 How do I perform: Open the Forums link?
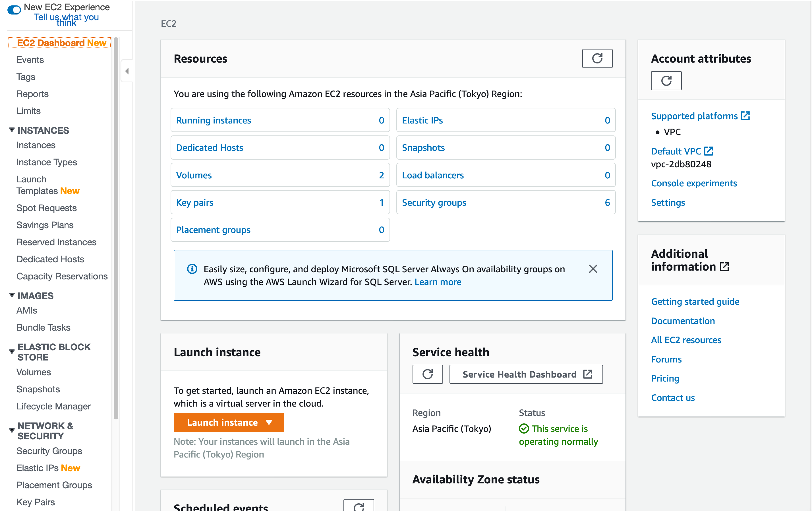666,359
